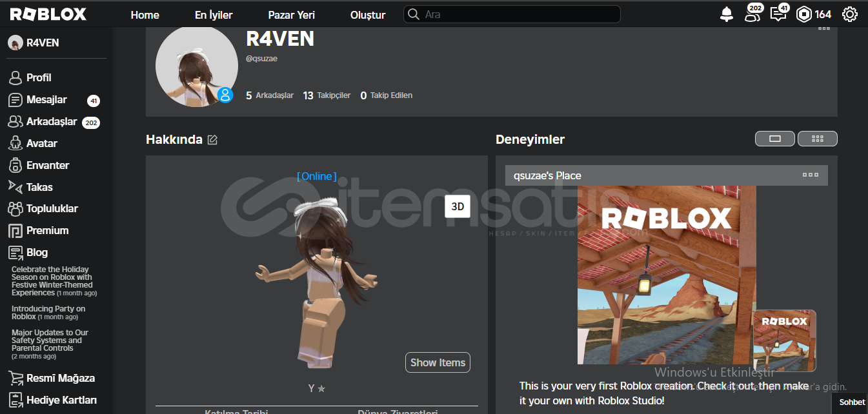Open the settings gear icon
Screen dimensions: 868x414
click(x=850, y=14)
